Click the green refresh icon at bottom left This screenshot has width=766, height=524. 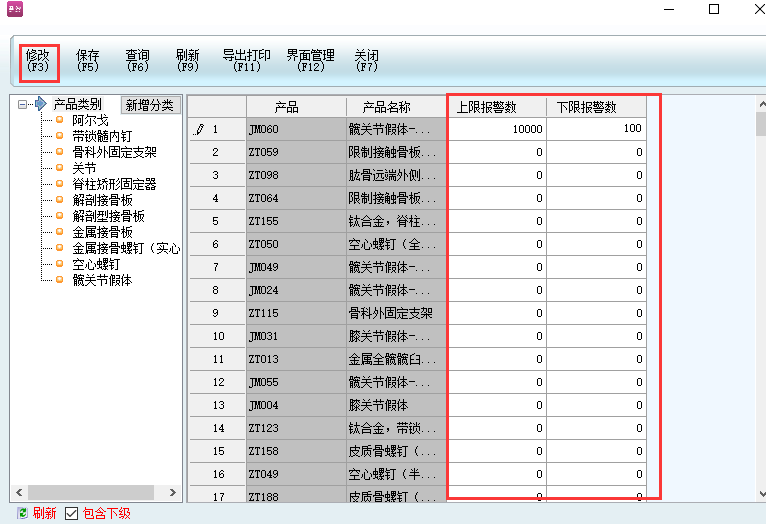[22, 513]
